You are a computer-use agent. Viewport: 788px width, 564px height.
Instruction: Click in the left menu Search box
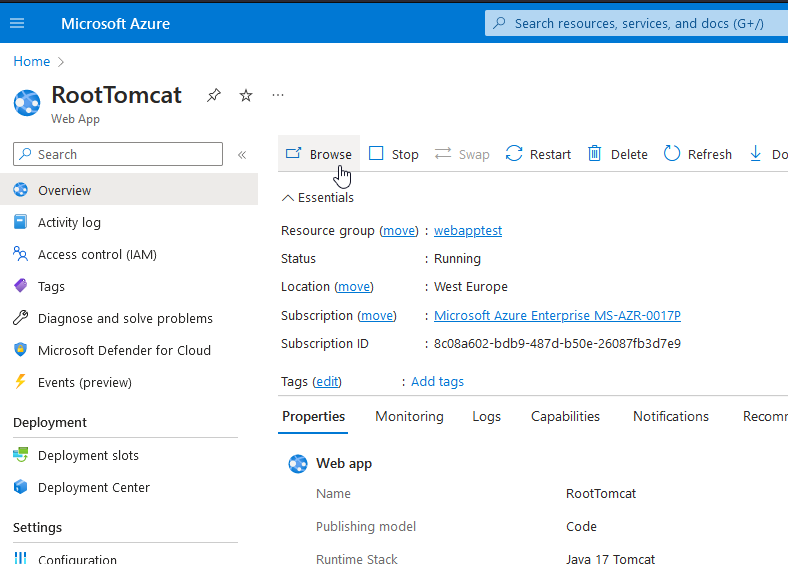point(118,154)
